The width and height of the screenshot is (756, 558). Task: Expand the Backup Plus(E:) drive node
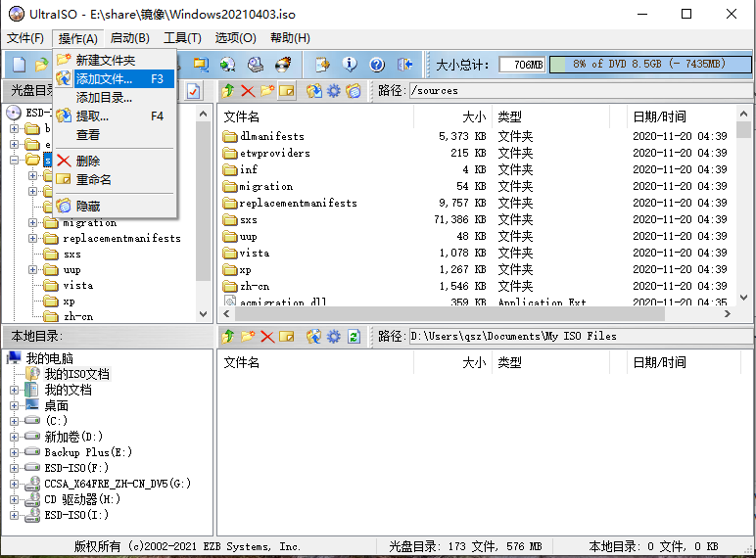pyautogui.click(x=14, y=452)
